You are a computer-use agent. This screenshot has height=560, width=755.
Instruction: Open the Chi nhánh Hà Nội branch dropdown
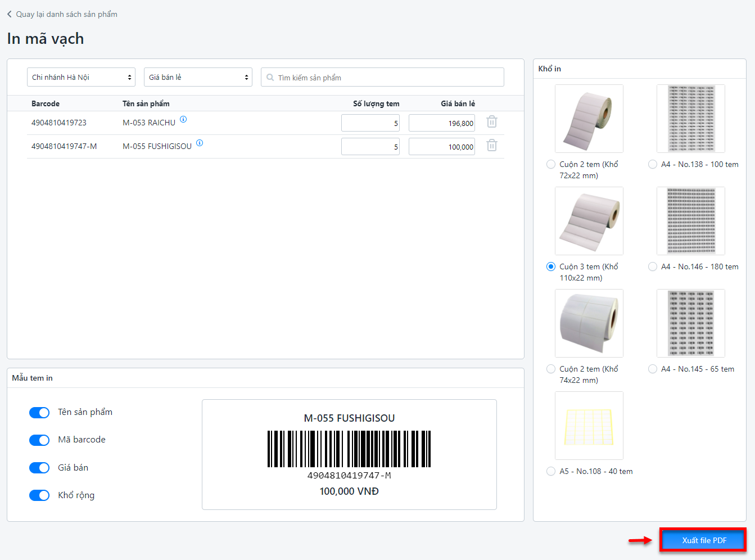(x=81, y=77)
